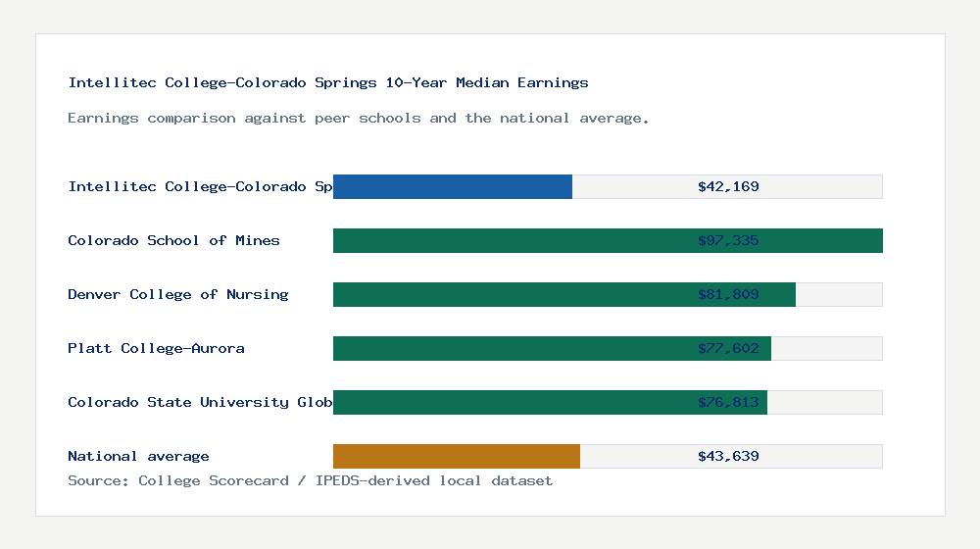The image size is (980, 549).
Task: Click the $81,809 value
Action: coord(728,294)
